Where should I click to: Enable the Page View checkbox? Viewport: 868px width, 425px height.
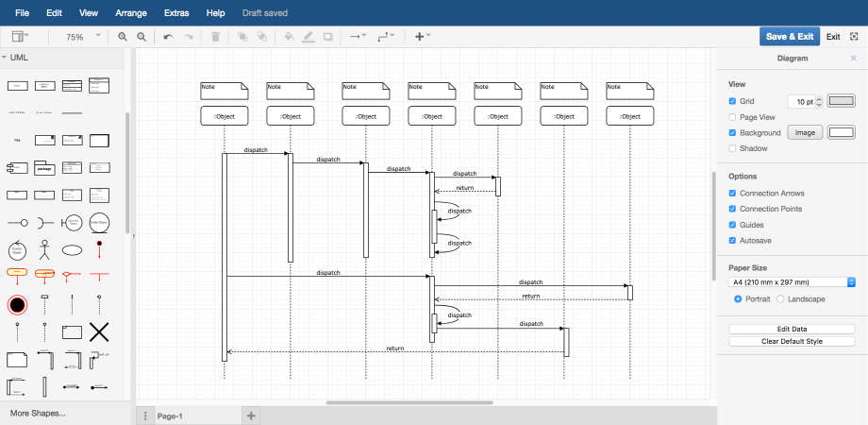tap(733, 117)
